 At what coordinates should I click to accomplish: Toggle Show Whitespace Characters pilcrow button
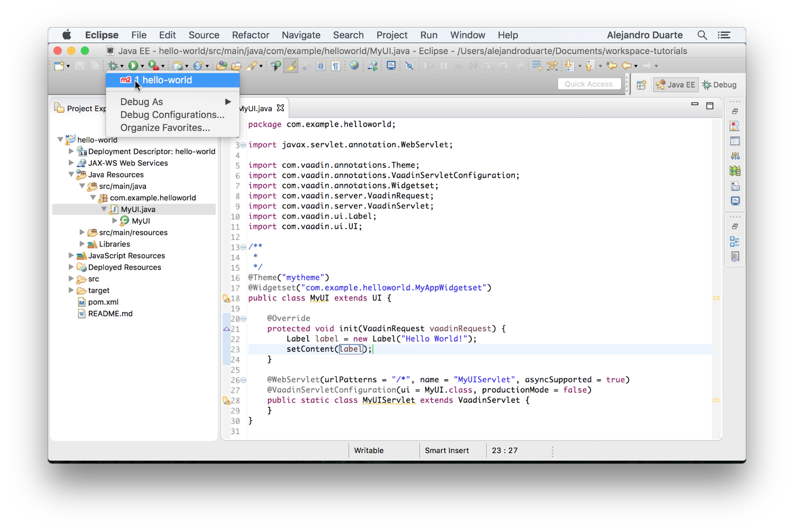(x=336, y=65)
